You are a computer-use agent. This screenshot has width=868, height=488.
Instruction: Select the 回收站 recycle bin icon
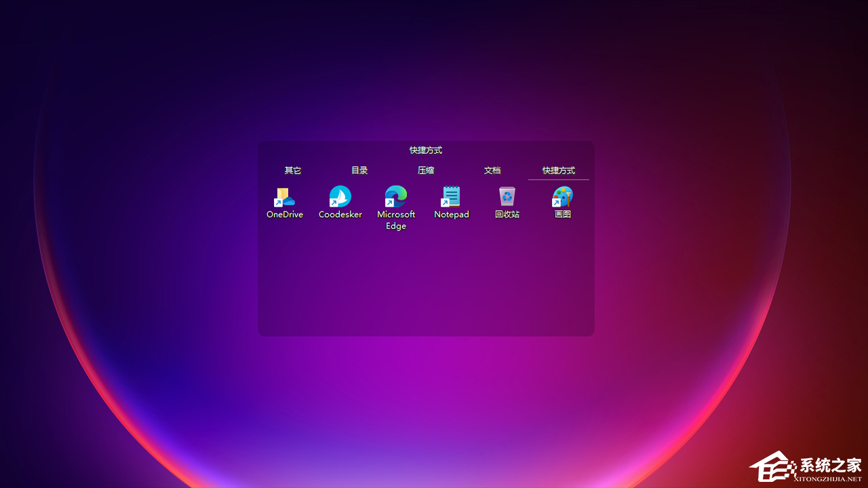[507, 197]
